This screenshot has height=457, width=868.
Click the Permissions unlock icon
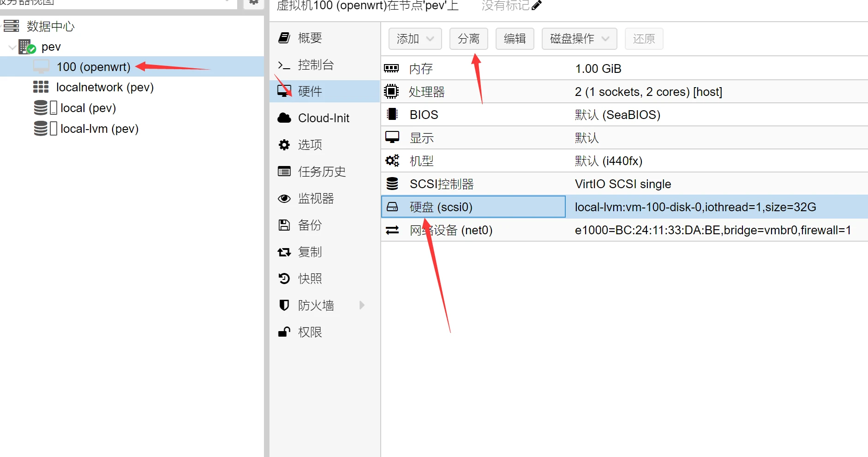(284, 332)
